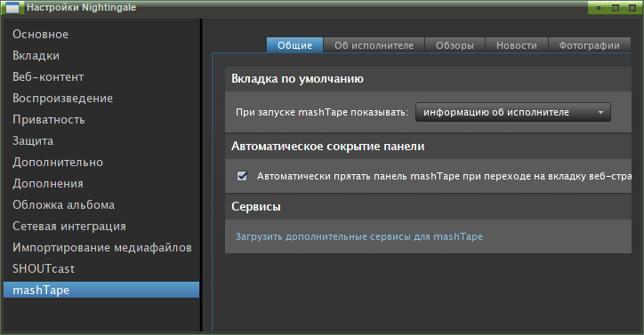Open the Вкладки settings section

[101, 55]
